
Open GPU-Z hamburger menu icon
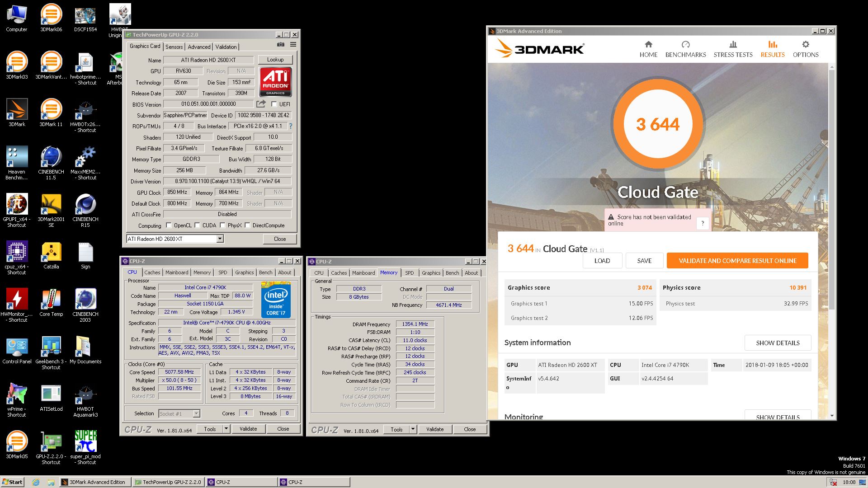click(x=293, y=45)
